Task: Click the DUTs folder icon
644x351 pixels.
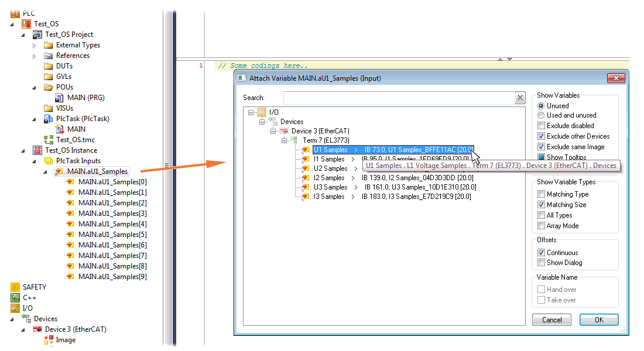Action: 49,66
